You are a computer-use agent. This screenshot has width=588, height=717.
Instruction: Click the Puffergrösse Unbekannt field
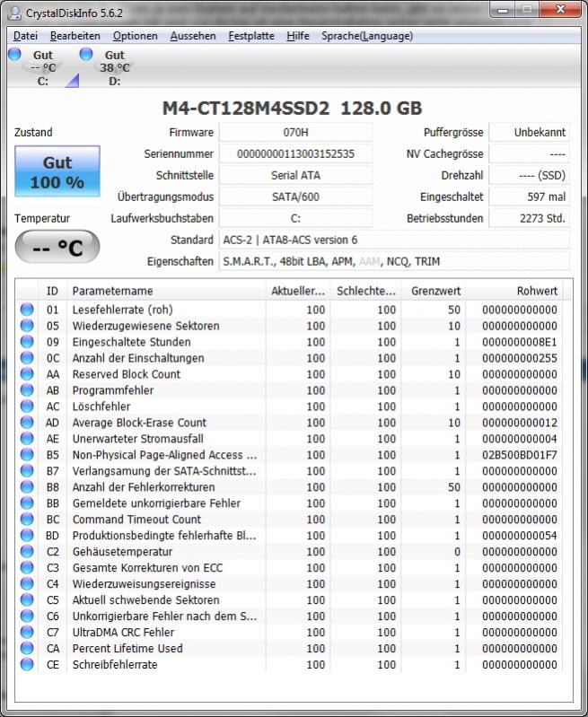(x=530, y=133)
